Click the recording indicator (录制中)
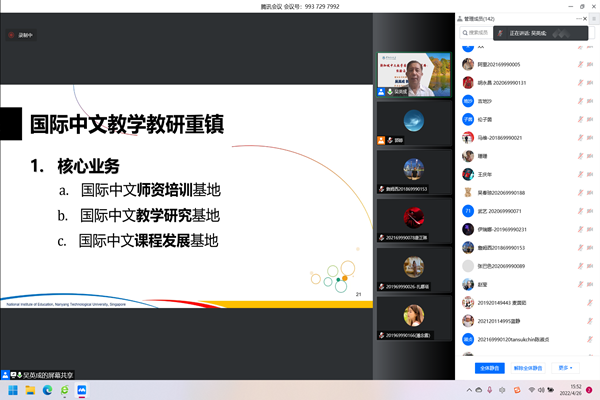The width and height of the screenshot is (600, 400). (x=22, y=35)
